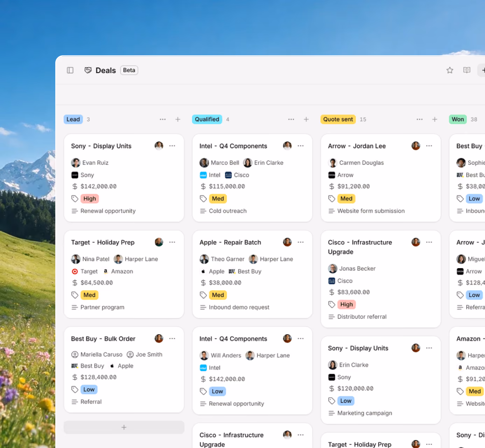Image resolution: width=485 pixels, height=448 pixels.
Task: Click Marco Bell's contact avatar
Action: coord(204,163)
